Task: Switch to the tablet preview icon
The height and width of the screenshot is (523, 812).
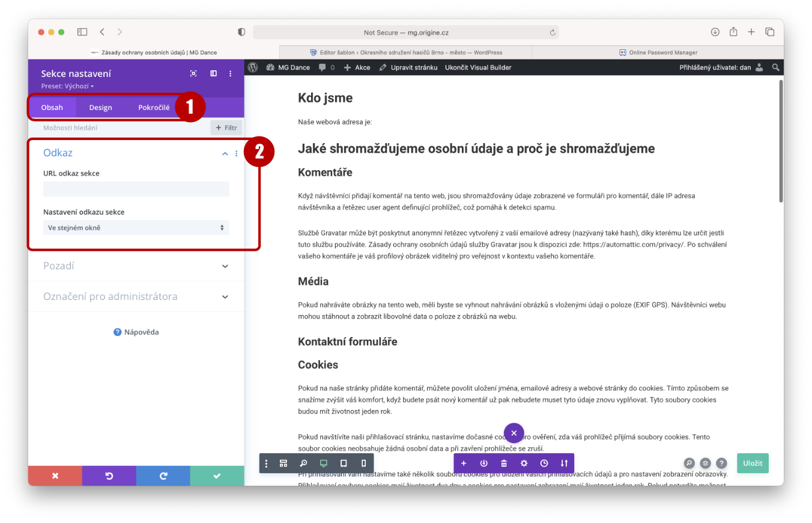Action: click(344, 463)
